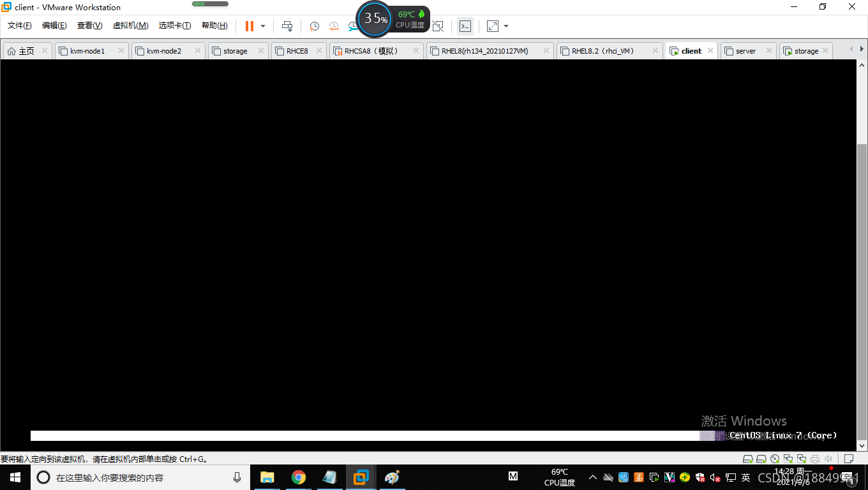Click the disabled unity mode icon
The height and width of the screenshot is (490, 868).
point(438,26)
